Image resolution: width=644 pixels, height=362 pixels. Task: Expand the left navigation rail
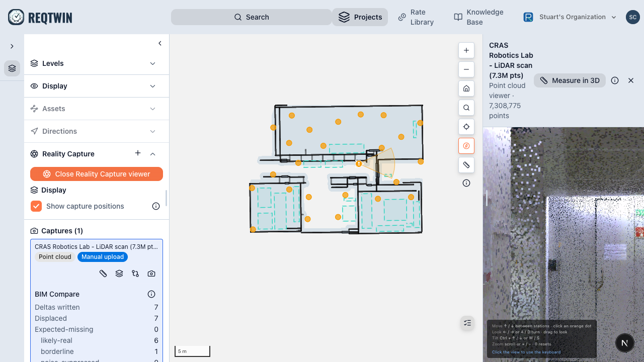[12, 46]
